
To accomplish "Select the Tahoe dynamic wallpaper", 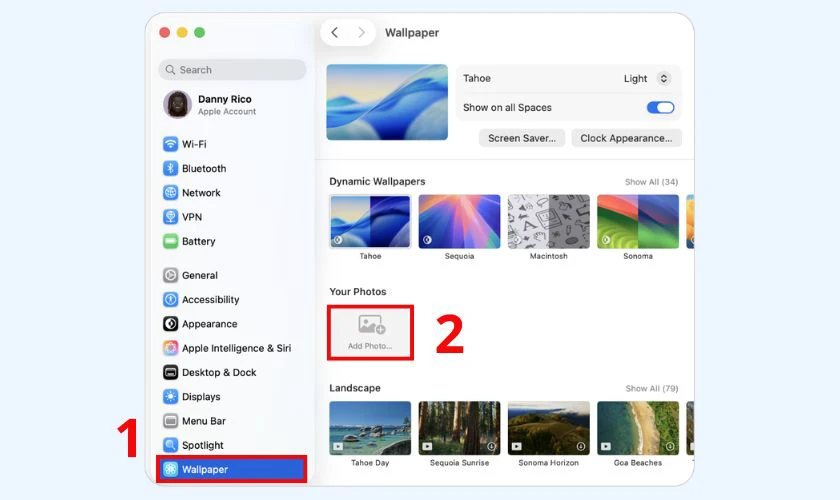I will 370,222.
